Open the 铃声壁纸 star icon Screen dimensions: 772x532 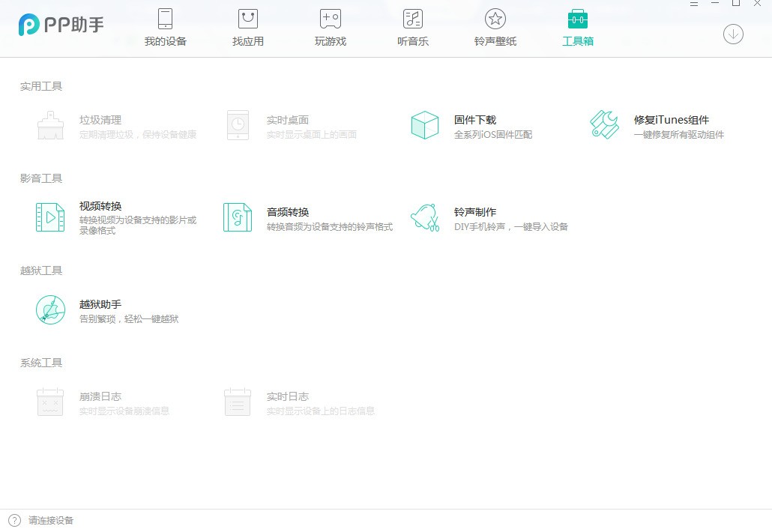pos(495,19)
